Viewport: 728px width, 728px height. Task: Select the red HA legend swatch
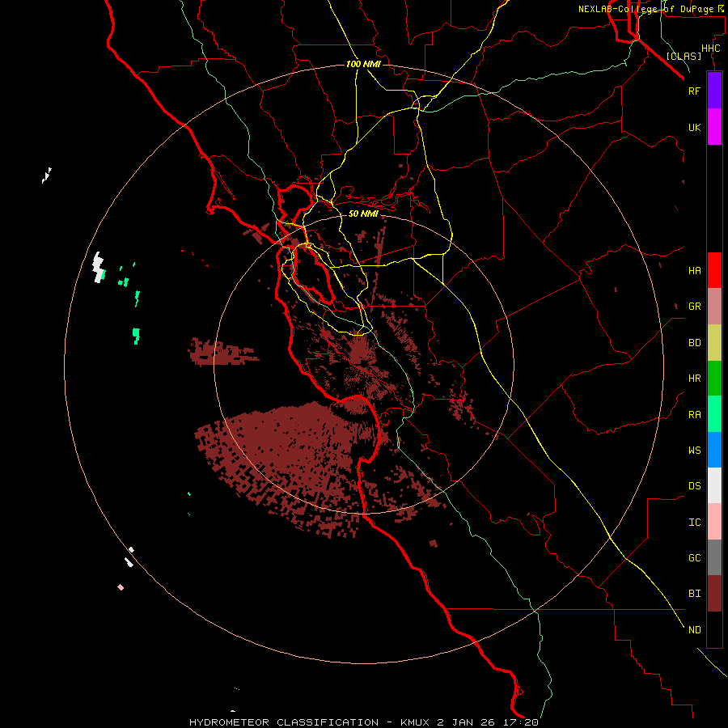tap(714, 270)
